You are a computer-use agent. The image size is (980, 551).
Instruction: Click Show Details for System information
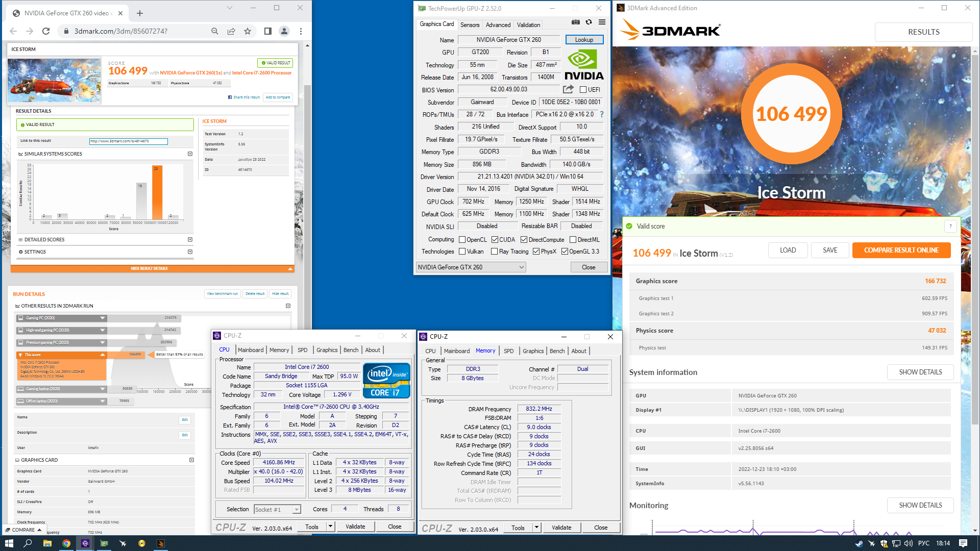pyautogui.click(x=920, y=372)
